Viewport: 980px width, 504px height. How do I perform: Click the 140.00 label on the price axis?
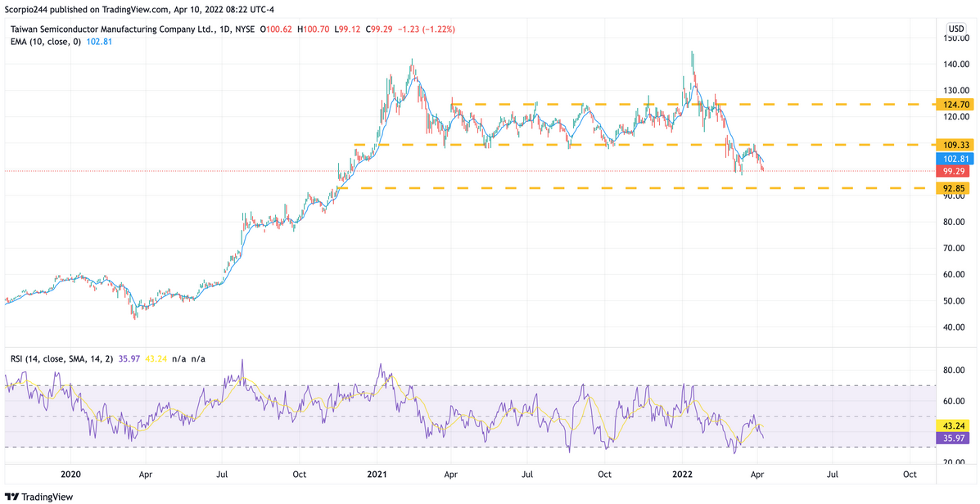955,65
